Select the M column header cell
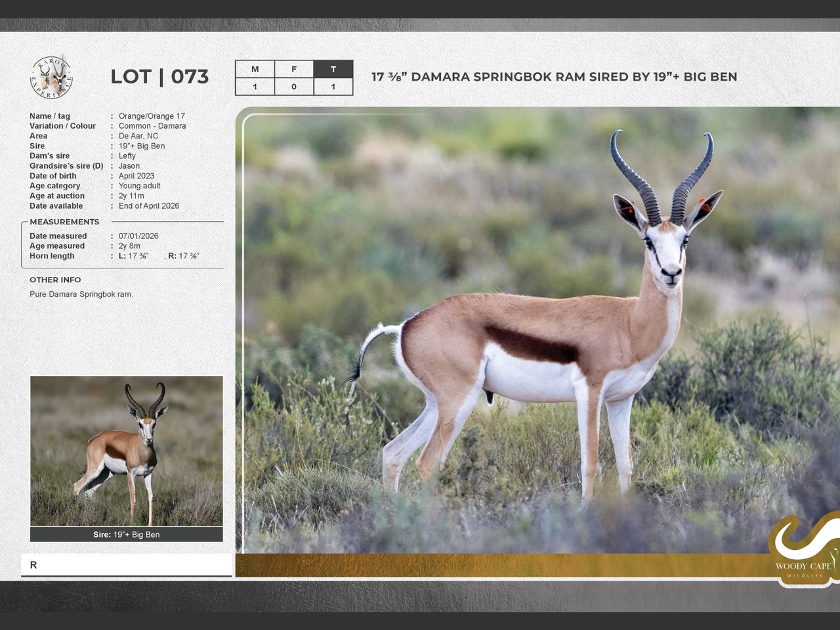 255,69
